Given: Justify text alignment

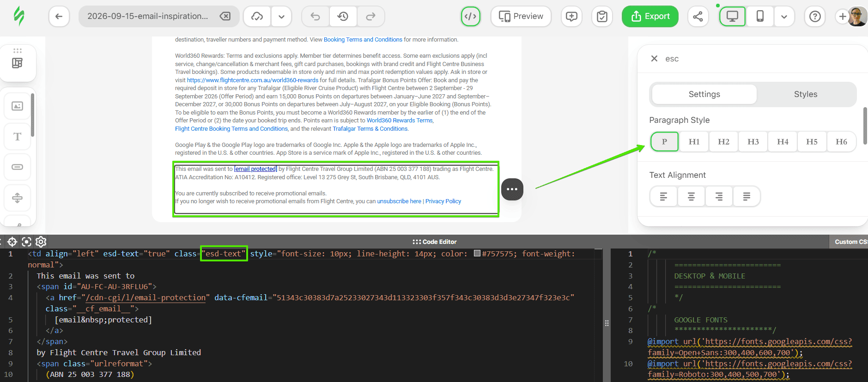Looking at the screenshot, I should 747,197.
